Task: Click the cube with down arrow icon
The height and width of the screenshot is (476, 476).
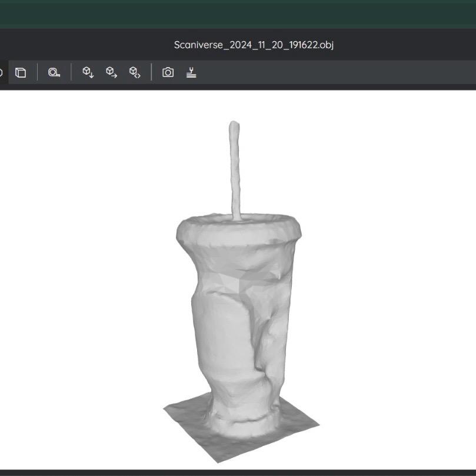Action: click(87, 72)
